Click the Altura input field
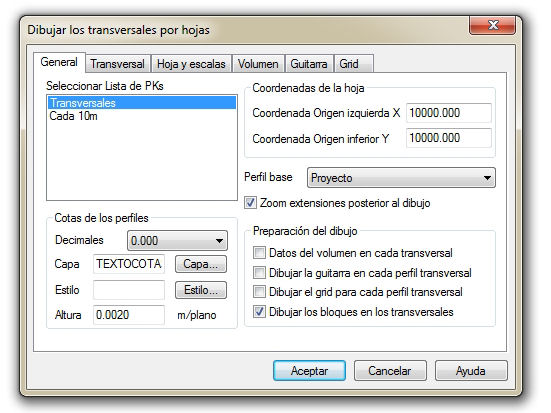551x413 pixels. 129,315
